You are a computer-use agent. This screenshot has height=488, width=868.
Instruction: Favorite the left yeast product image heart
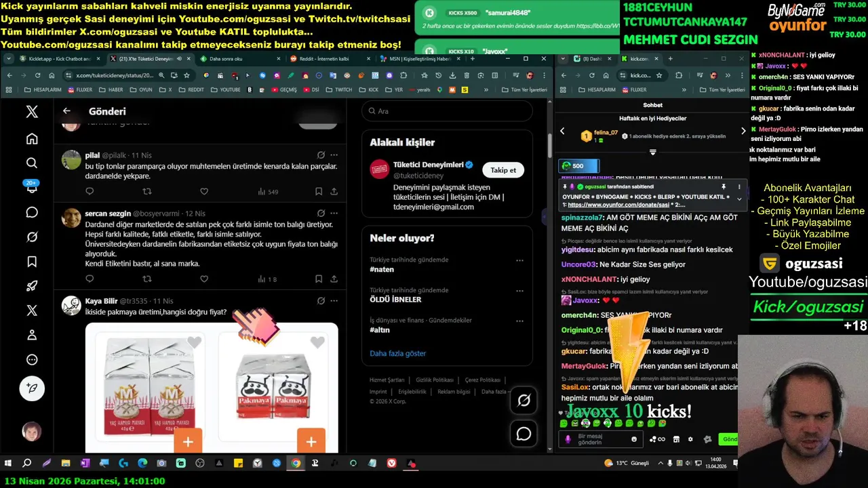pyautogui.click(x=195, y=343)
